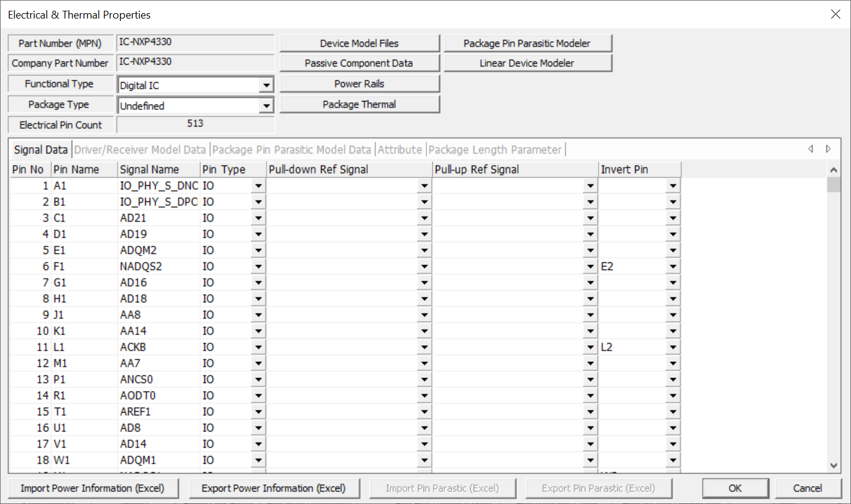Expand Pull-down Ref Signal dropdown for C1
This screenshot has width=851, height=504.
424,218
